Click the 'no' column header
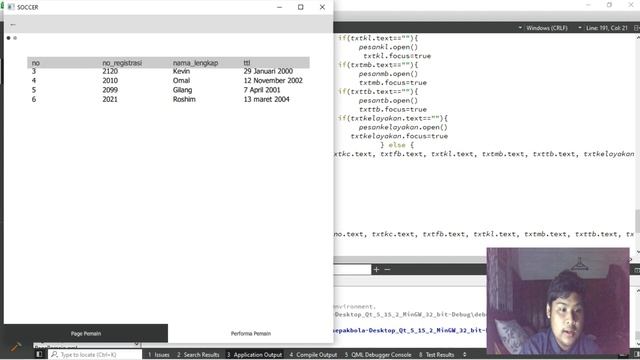Viewport: 640px width, 360px height. point(36,63)
